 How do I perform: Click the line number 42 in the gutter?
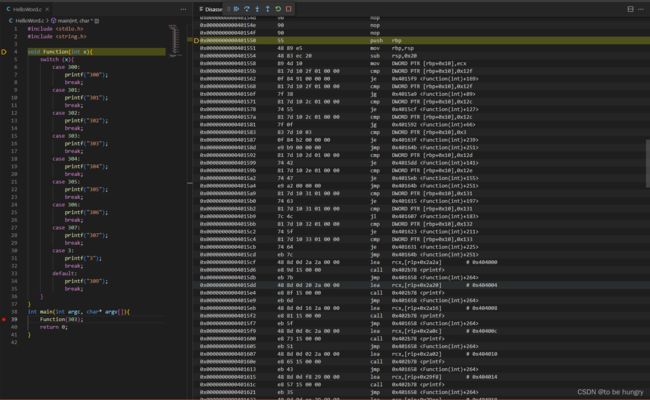coord(14,342)
